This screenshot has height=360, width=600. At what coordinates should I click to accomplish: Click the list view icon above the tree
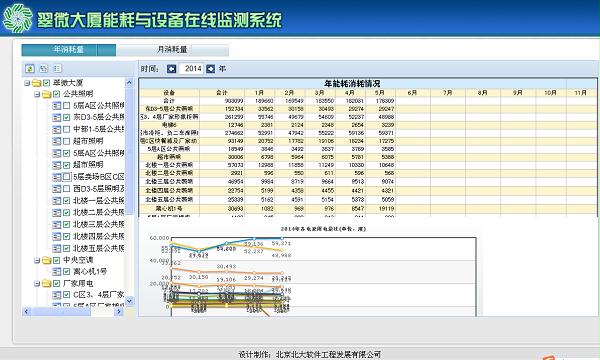57,69
